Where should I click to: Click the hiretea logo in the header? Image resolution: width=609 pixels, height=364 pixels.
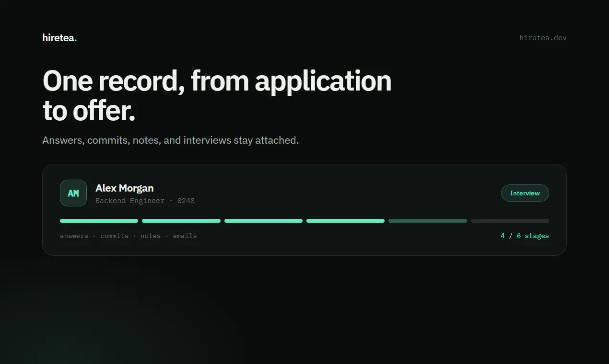click(x=59, y=38)
